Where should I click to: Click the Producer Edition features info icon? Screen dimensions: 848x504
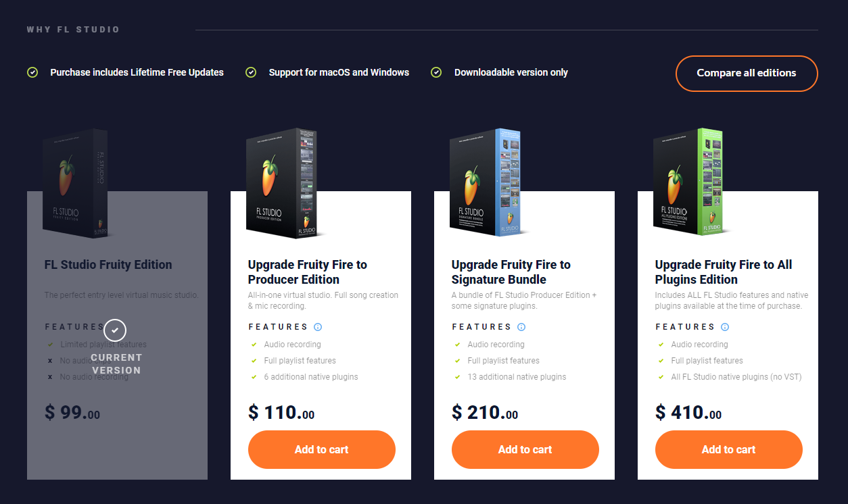[318, 327]
